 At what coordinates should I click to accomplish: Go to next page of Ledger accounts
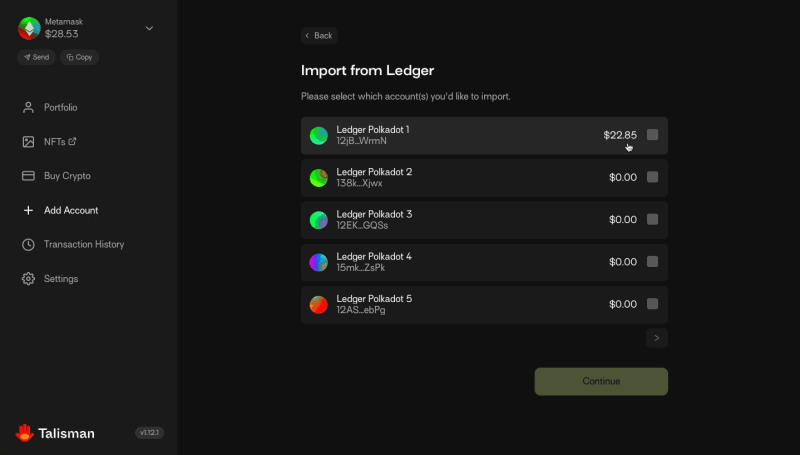click(657, 338)
